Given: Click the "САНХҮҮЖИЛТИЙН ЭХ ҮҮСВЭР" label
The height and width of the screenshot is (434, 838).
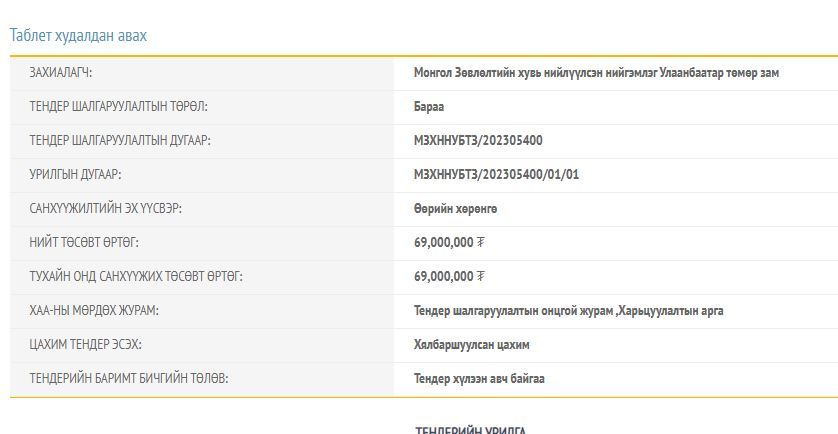Looking at the screenshot, I should (x=105, y=209).
